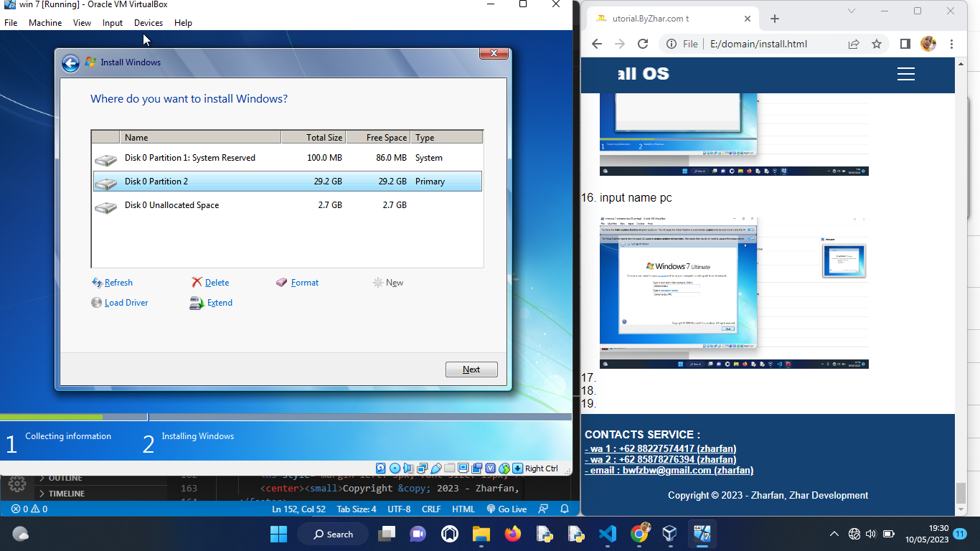The width and height of the screenshot is (980, 551).
Task: Click the Type column header
Action: point(446,137)
